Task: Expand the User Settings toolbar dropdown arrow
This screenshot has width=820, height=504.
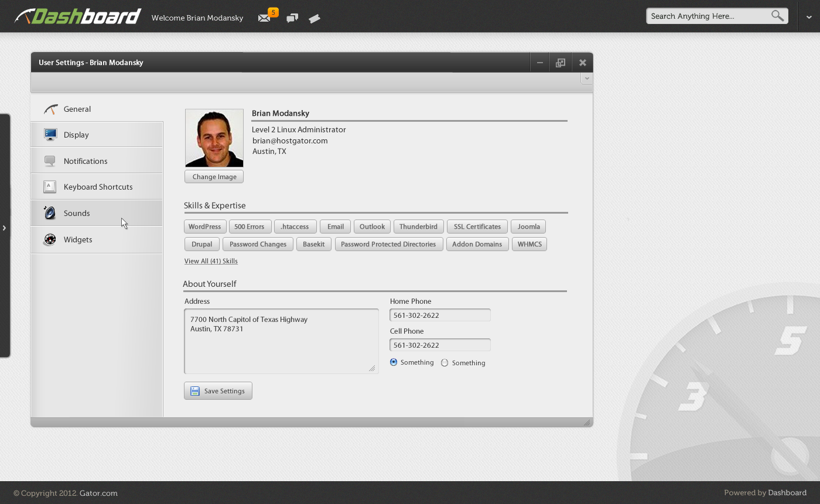Action: click(587, 78)
